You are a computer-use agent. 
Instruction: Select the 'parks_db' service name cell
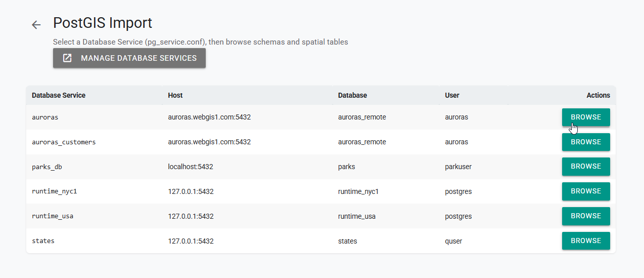47,167
